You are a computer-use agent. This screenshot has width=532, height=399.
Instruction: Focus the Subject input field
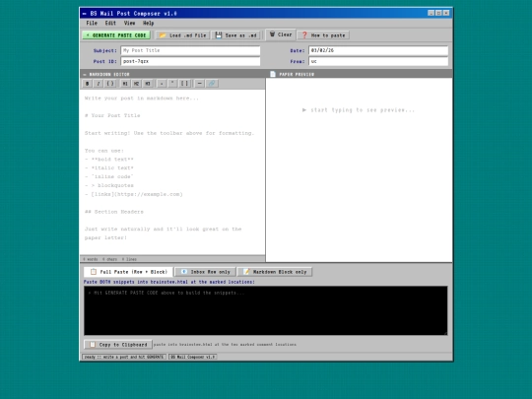pyautogui.click(x=190, y=50)
